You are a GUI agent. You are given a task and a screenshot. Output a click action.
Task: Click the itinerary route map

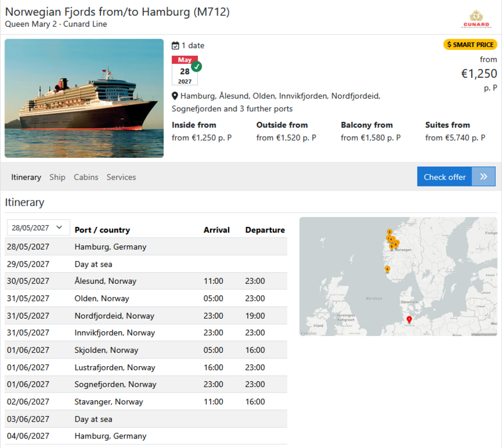point(398,277)
